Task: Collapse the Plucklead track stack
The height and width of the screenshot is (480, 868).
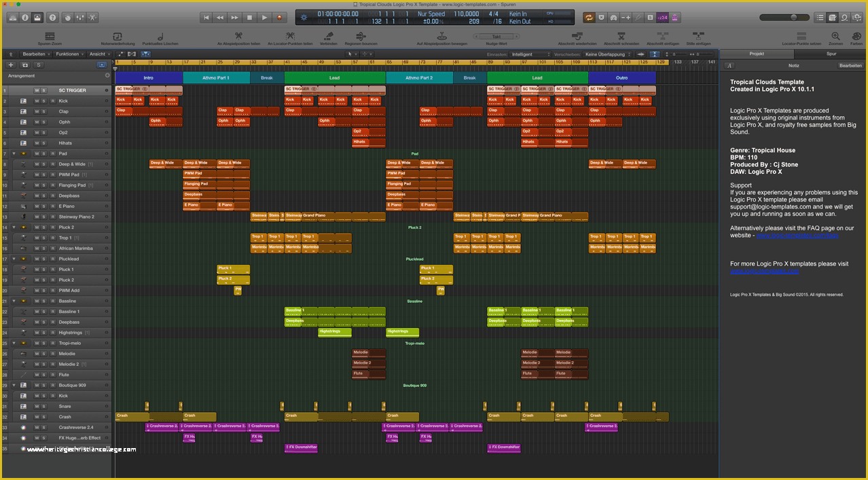Action: [x=14, y=259]
